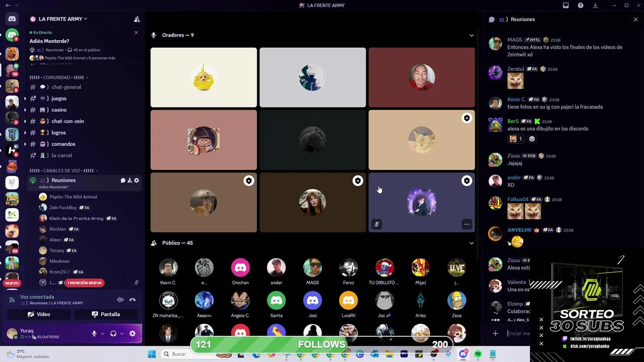
Task: Toggle headphone deafen in user panel
Action: tap(113, 333)
